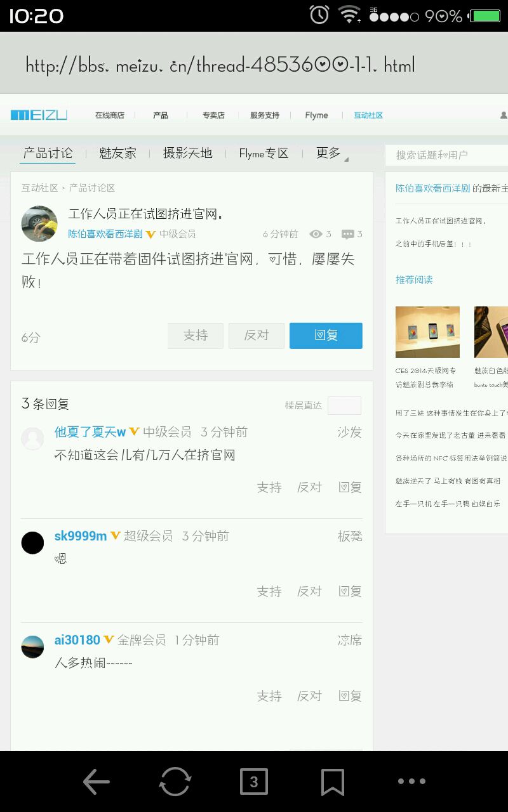Open the Flyme专区 tab
Image resolution: width=508 pixels, height=812 pixels.
click(264, 154)
